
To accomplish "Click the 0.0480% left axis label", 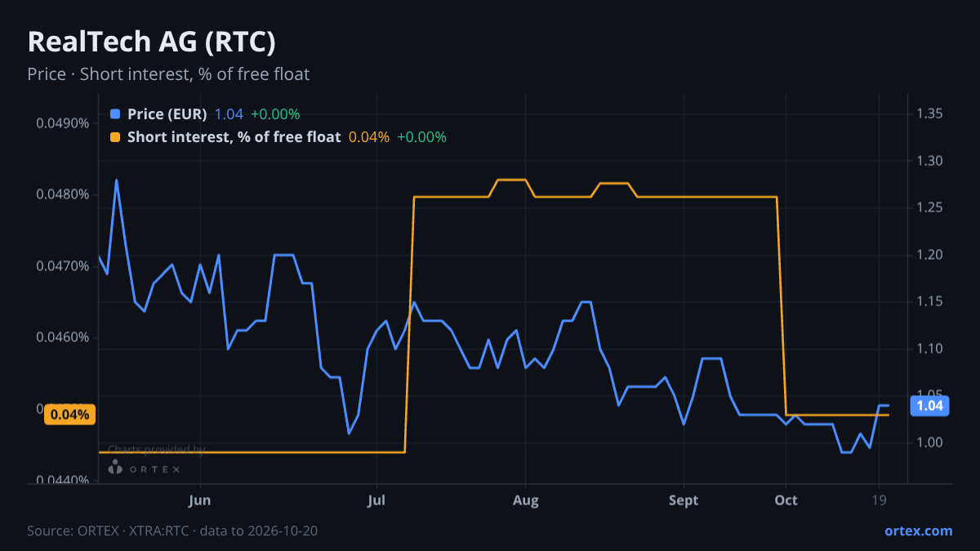I will tap(63, 194).
